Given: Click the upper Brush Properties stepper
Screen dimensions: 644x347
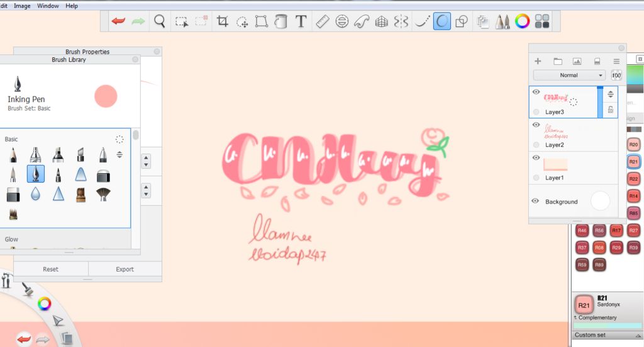Looking at the screenshot, I should tap(146, 161).
